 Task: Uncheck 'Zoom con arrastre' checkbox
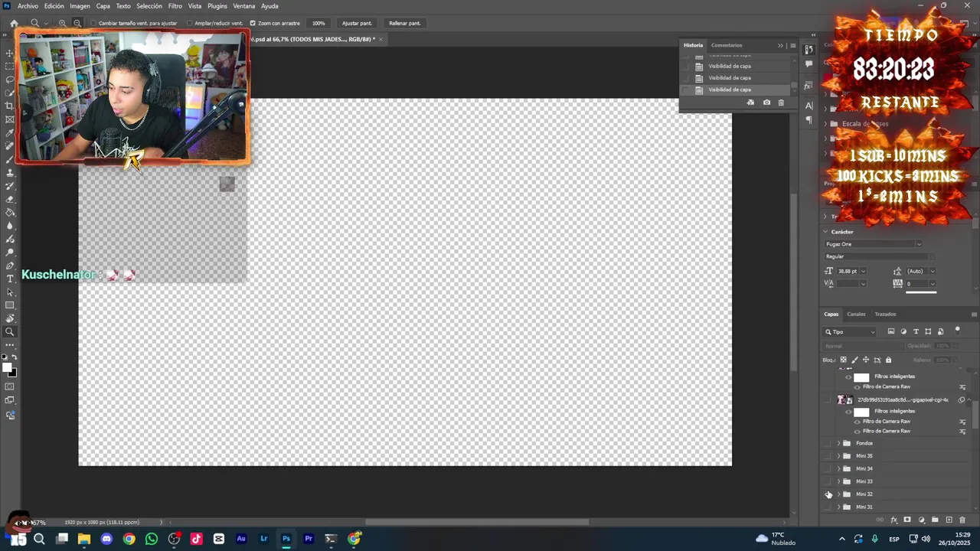click(x=253, y=23)
